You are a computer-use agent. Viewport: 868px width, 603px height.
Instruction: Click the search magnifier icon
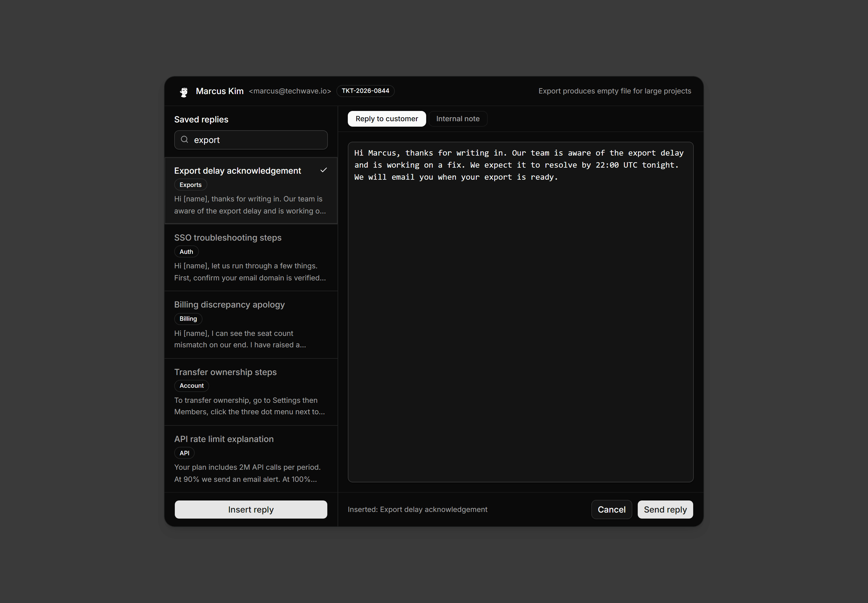(184, 140)
